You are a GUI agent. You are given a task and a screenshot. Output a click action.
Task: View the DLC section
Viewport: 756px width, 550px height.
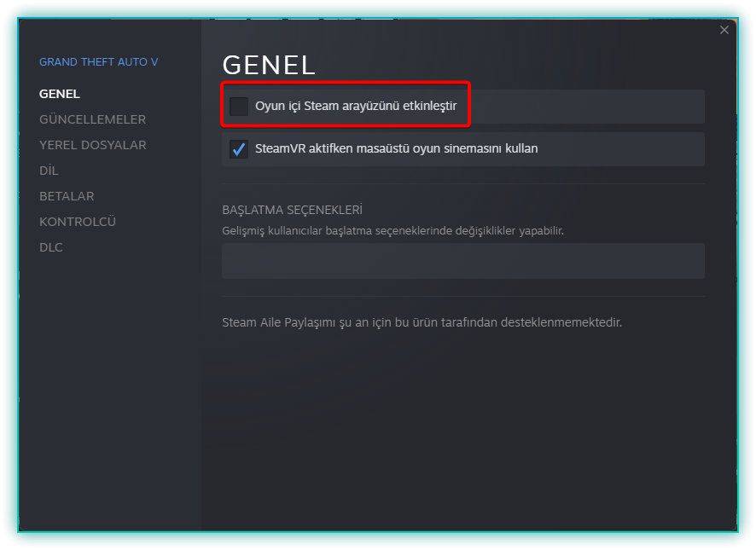coord(50,247)
